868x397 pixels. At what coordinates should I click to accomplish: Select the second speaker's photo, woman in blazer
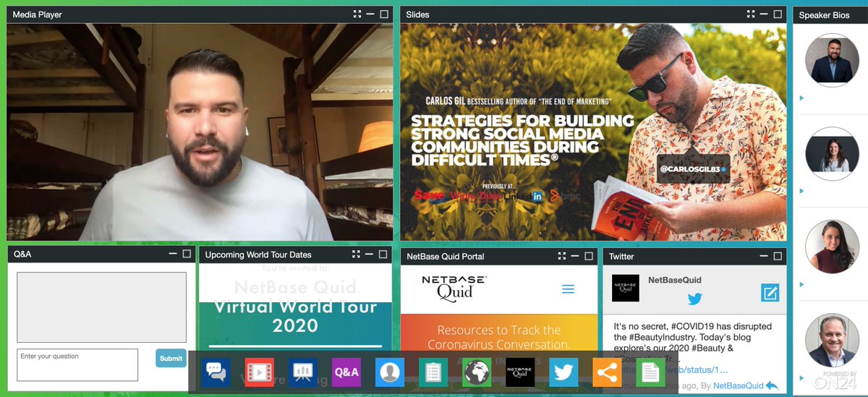click(831, 153)
